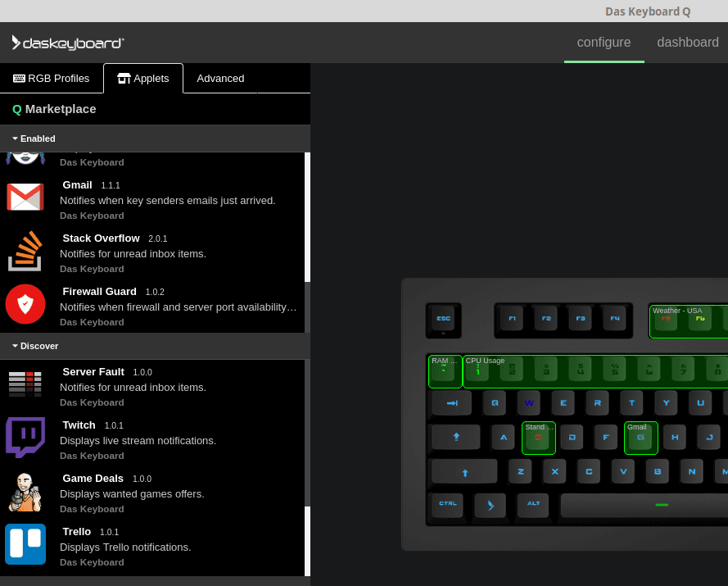This screenshot has width=728, height=586.
Task: Collapse the Enabled section
Action: [16, 139]
